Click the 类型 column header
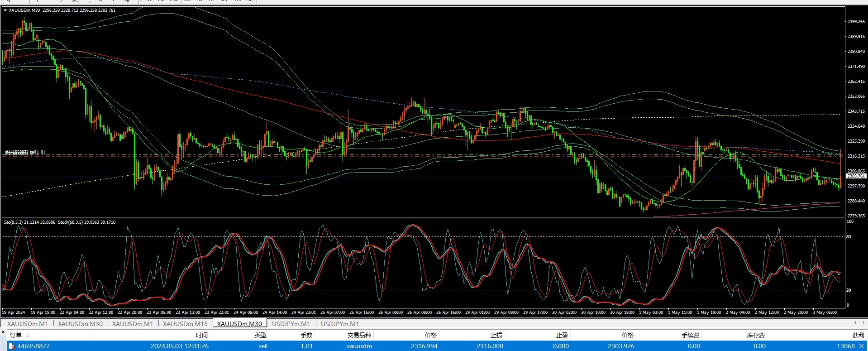The height and width of the screenshot is (351, 868). (261, 335)
